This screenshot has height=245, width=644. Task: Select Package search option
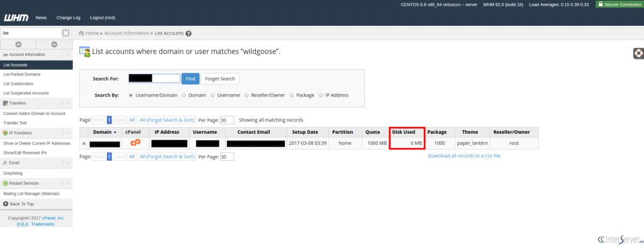coord(292,95)
